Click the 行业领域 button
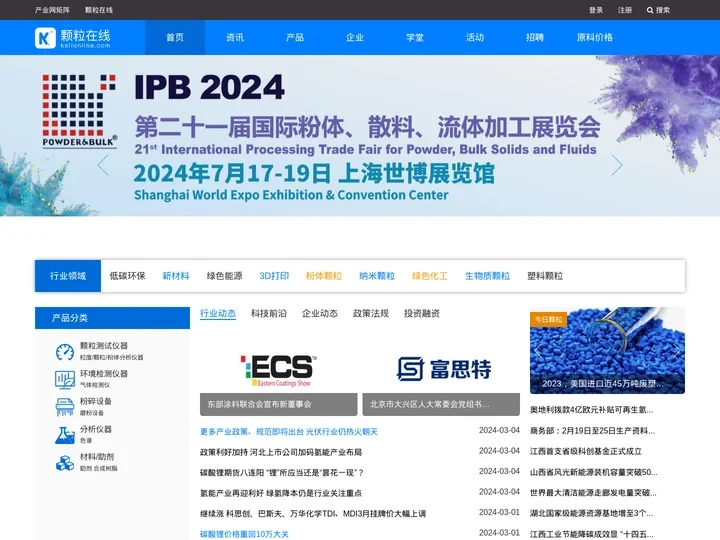Screen dimensions: 720x540 click(x=68, y=276)
